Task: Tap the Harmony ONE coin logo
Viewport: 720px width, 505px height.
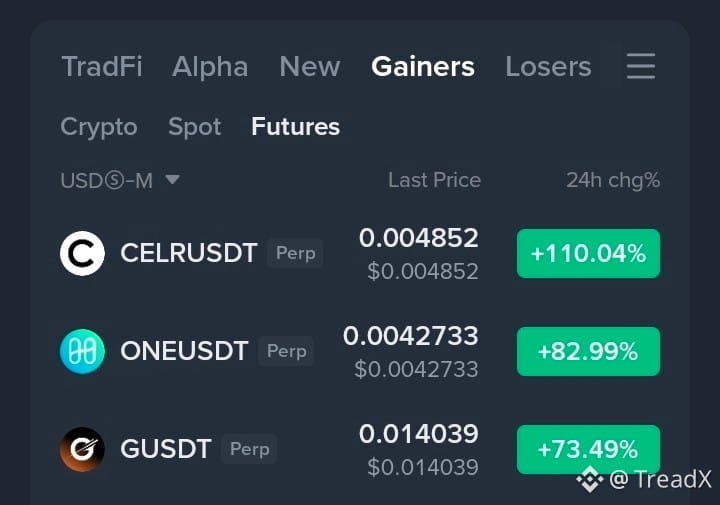Action: pos(82,351)
